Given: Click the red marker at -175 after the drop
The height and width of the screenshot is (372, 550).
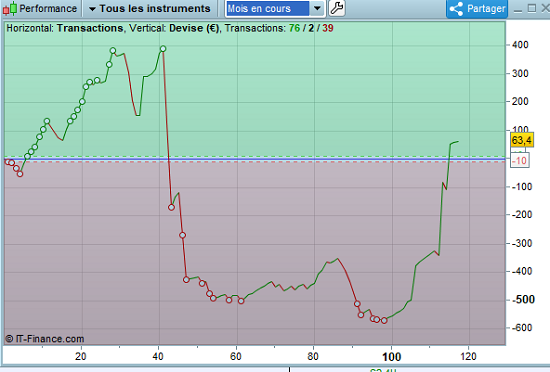Looking at the screenshot, I should [171, 207].
